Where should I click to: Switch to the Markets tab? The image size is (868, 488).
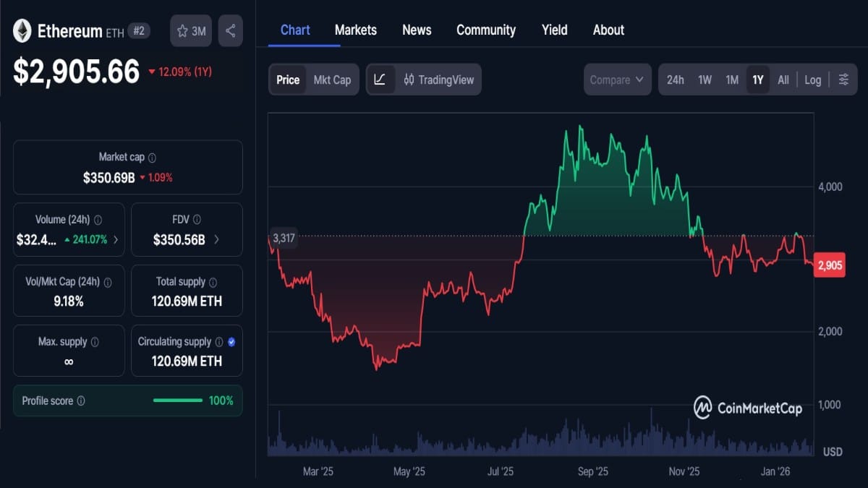pyautogui.click(x=355, y=30)
